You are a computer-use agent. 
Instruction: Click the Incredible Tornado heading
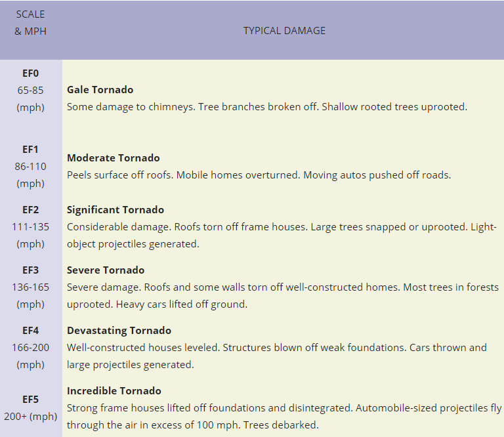pyautogui.click(x=114, y=391)
